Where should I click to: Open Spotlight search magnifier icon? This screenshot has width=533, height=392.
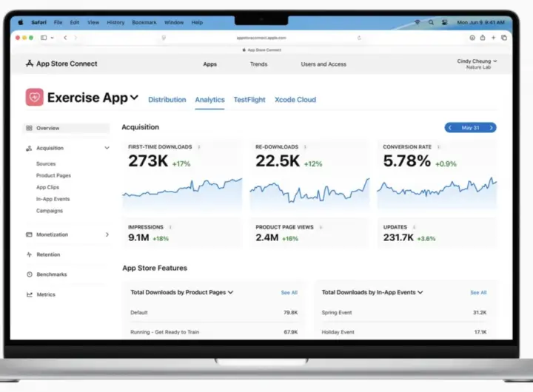click(431, 22)
